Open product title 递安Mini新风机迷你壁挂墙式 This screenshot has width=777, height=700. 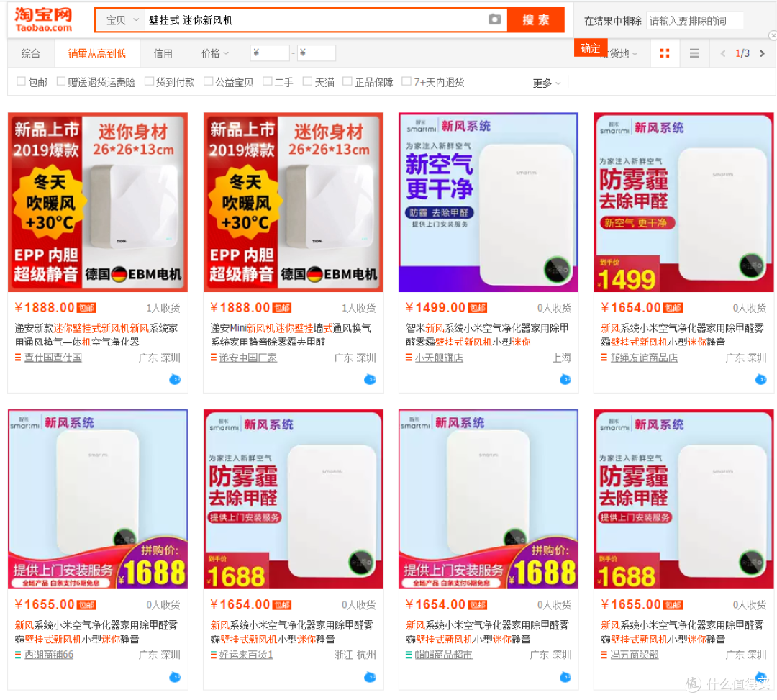pos(291,335)
